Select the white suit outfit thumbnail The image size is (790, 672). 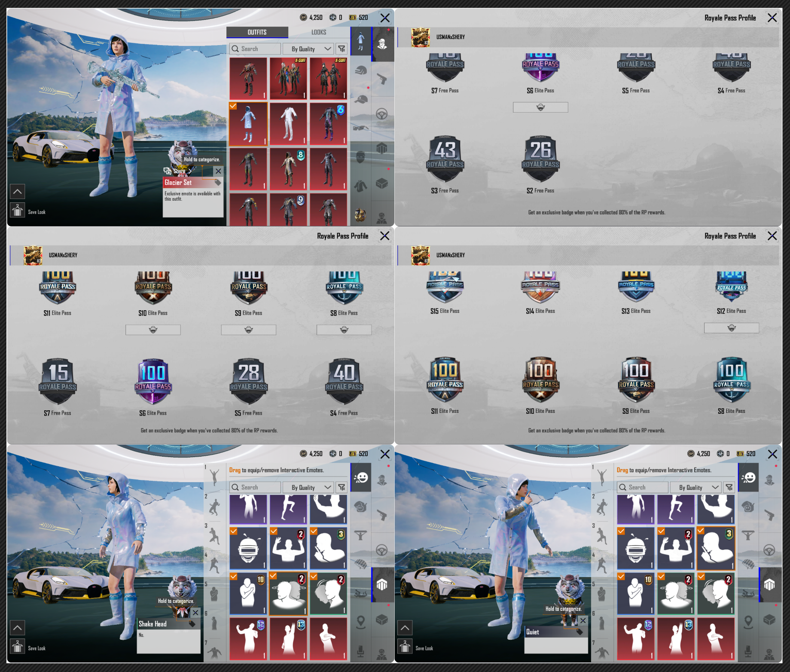[288, 124]
